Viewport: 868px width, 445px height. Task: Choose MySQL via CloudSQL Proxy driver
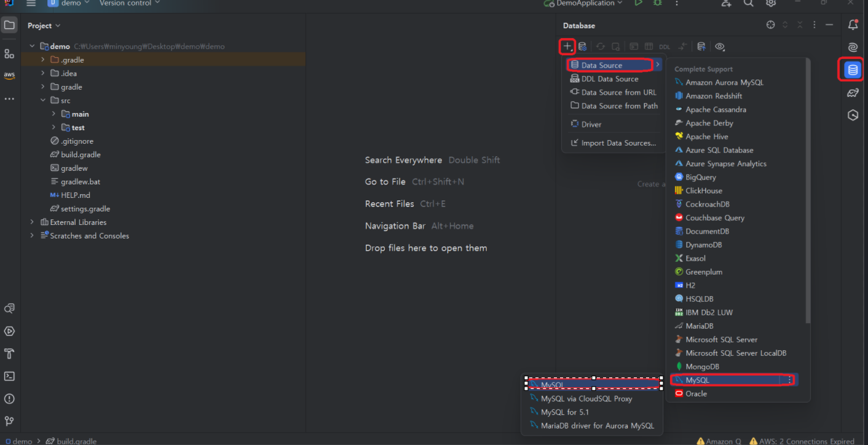coord(592,398)
